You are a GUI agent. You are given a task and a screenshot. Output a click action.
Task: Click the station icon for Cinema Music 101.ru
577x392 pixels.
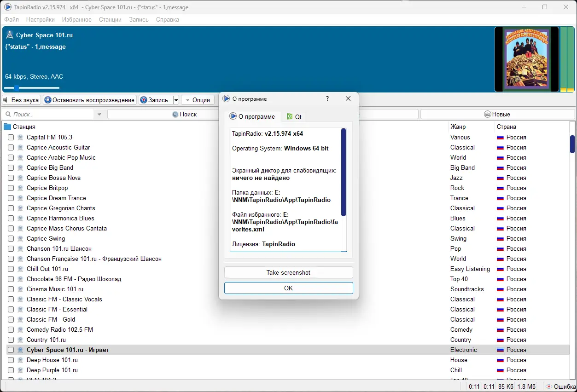click(x=20, y=289)
